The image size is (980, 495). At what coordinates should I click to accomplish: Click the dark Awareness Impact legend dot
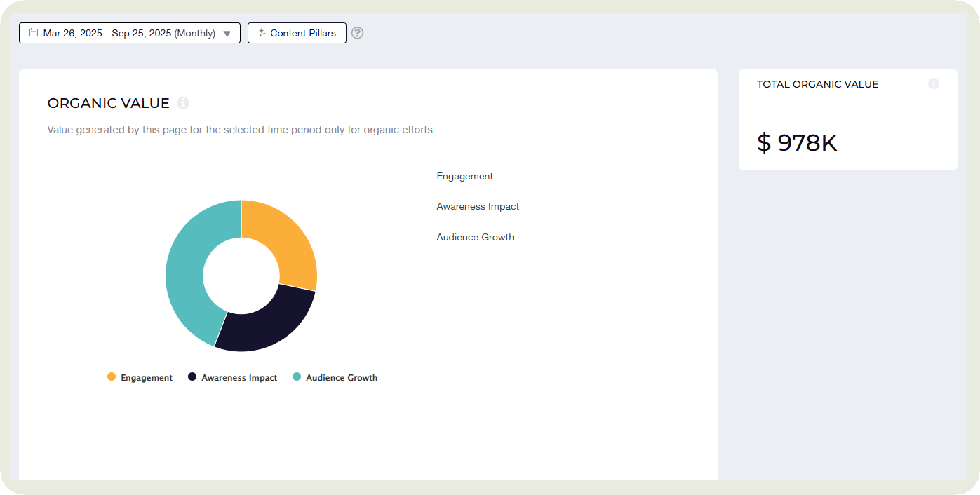[191, 377]
